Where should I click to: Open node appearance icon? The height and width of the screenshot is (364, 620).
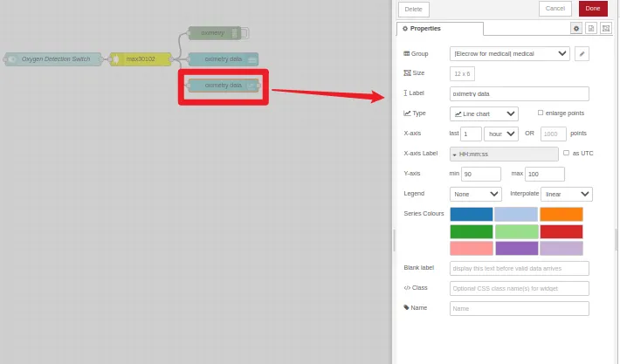(x=605, y=28)
